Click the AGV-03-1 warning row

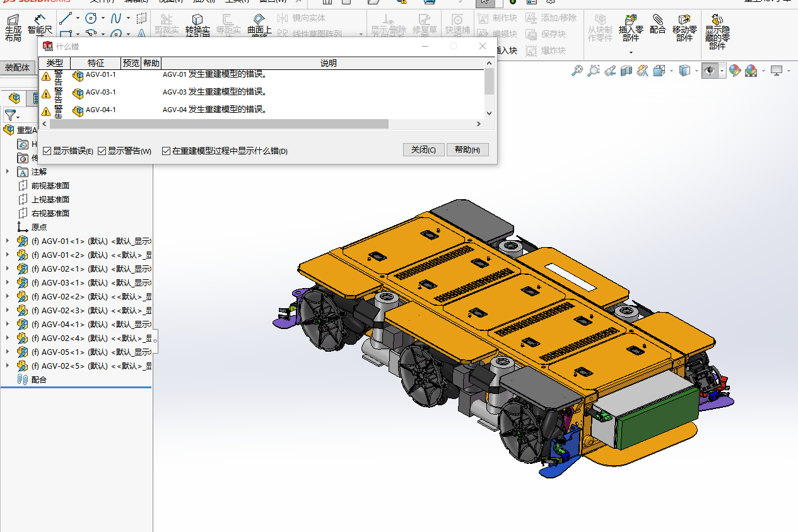click(x=261, y=92)
